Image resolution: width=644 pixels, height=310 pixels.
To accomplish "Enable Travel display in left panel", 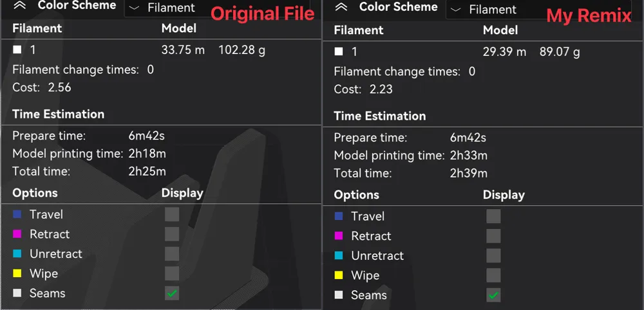I will pyautogui.click(x=172, y=214).
